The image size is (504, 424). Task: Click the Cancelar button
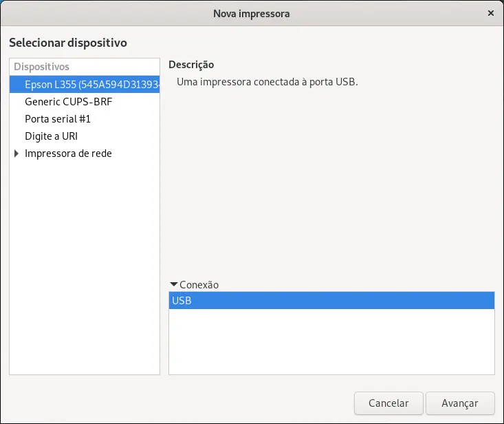pos(388,403)
